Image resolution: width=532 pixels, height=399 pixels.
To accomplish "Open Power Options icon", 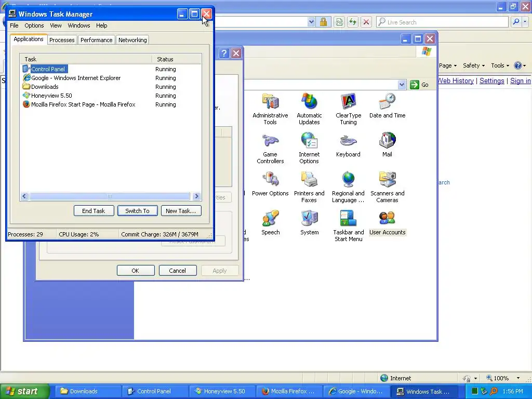I will (270, 184).
